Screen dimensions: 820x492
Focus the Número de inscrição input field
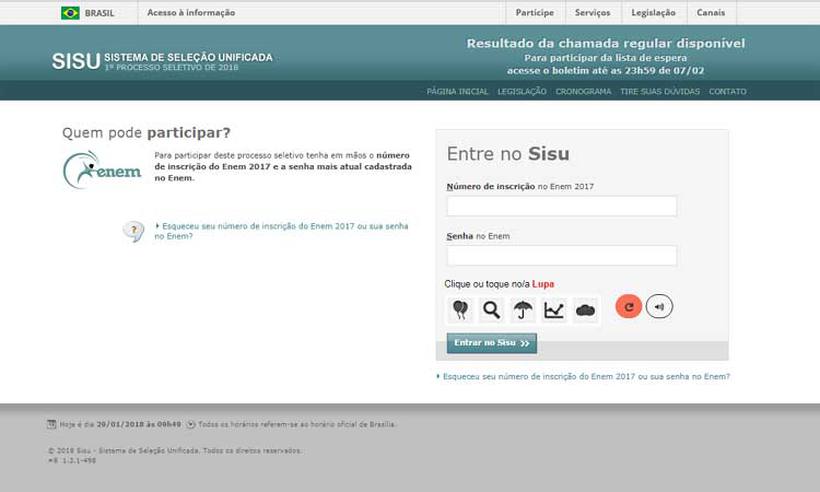click(561, 206)
